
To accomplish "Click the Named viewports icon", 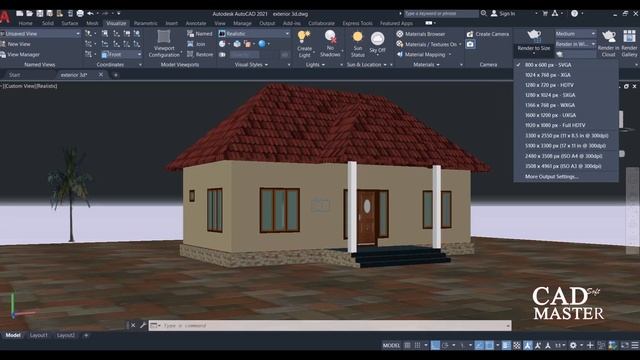I will (x=190, y=34).
